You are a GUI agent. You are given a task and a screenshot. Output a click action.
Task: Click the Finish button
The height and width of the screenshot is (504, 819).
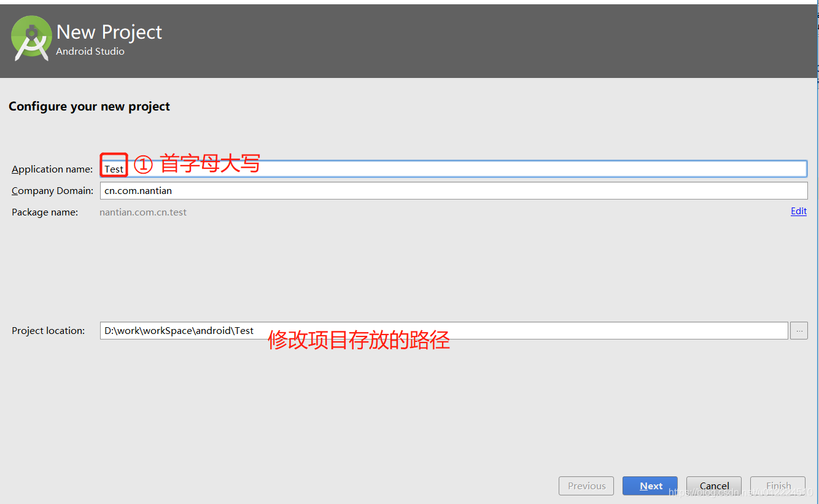[x=778, y=486]
